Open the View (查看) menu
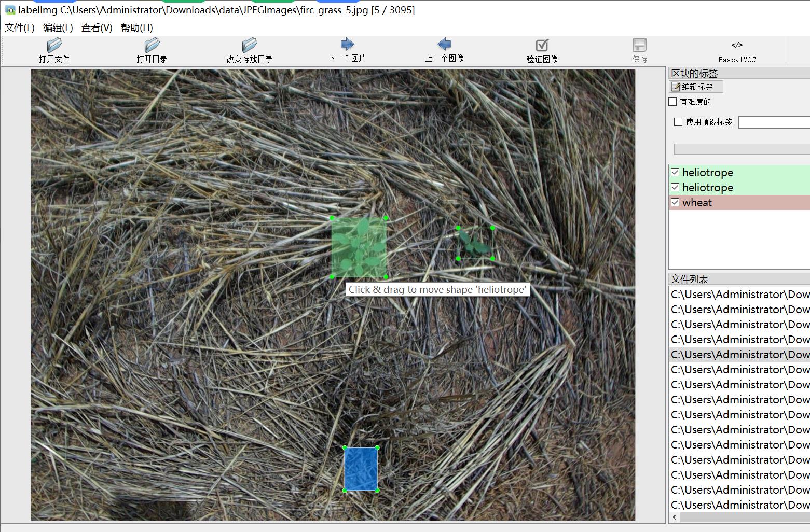810x532 pixels. click(97, 27)
